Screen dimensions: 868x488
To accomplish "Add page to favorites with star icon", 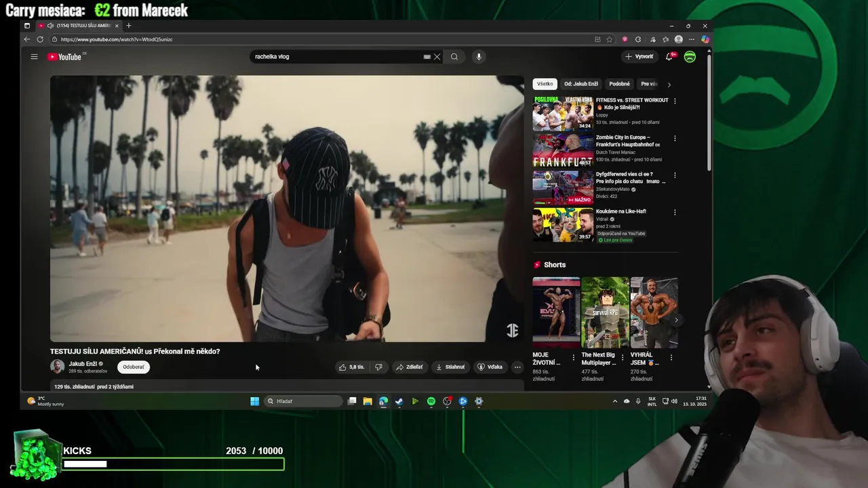I will (609, 39).
